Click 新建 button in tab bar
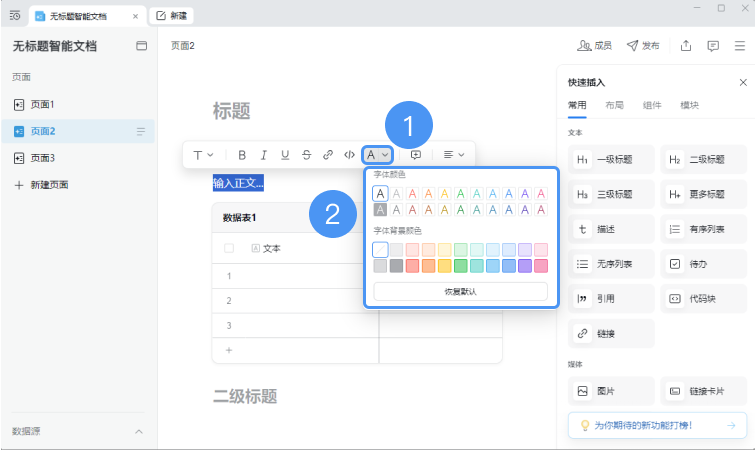 point(171,16)
